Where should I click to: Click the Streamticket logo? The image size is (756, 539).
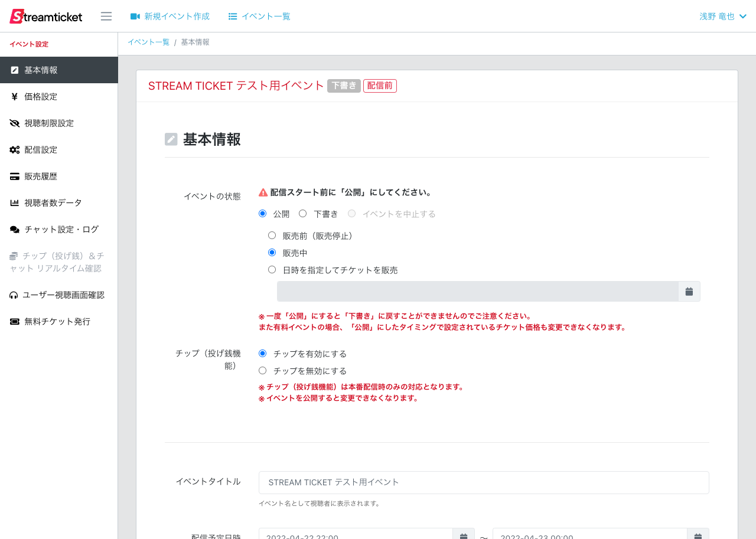pyautogui.click(x=46, y=17)
